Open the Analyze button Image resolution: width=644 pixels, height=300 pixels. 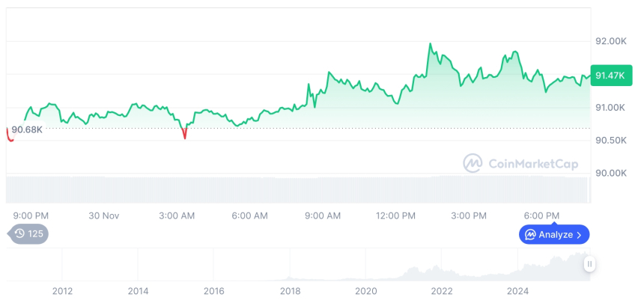(x=554, y=235)
